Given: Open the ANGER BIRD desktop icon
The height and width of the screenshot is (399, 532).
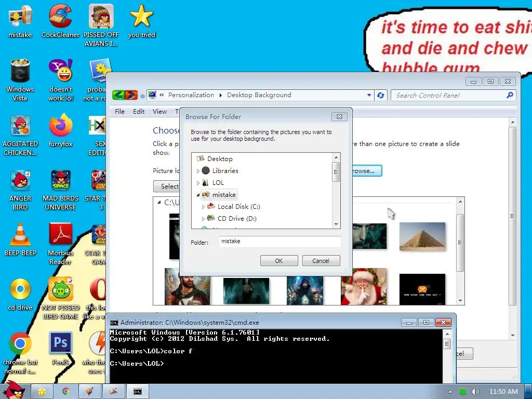Looking at the screenshot, I should coord(20,190).
